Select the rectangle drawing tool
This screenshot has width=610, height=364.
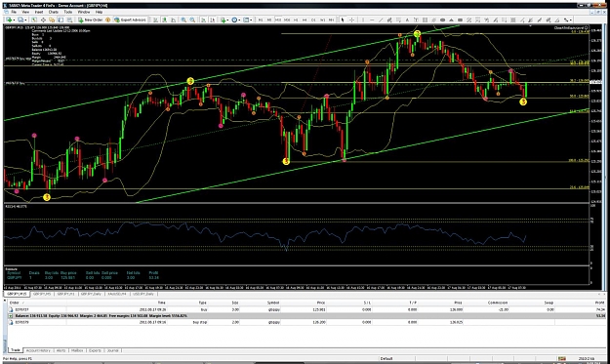[460, 20]
